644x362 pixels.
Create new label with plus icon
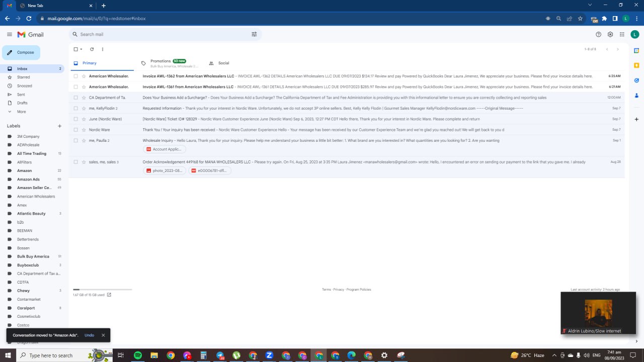(59, 126)
